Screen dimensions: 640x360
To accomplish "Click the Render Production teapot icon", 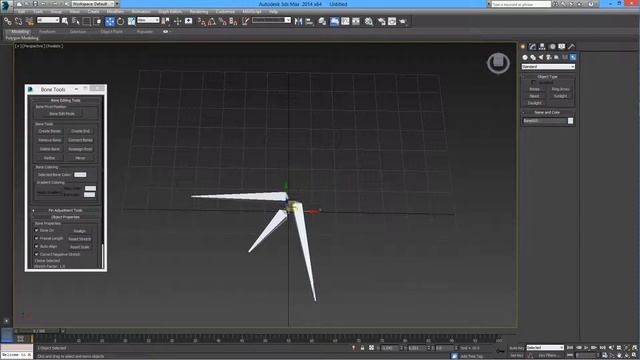I will click(x=403, y=21).
